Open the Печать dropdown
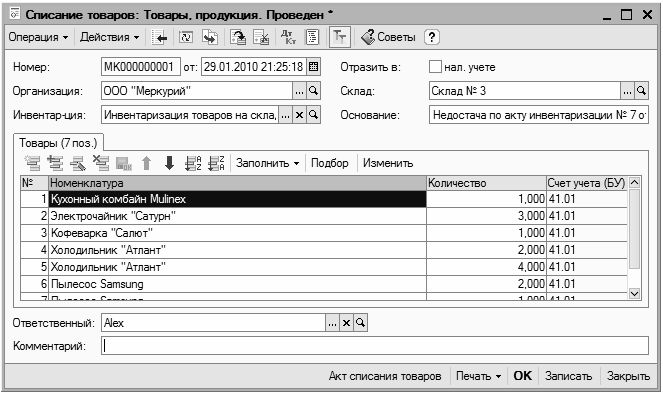 tap(478, 376)
